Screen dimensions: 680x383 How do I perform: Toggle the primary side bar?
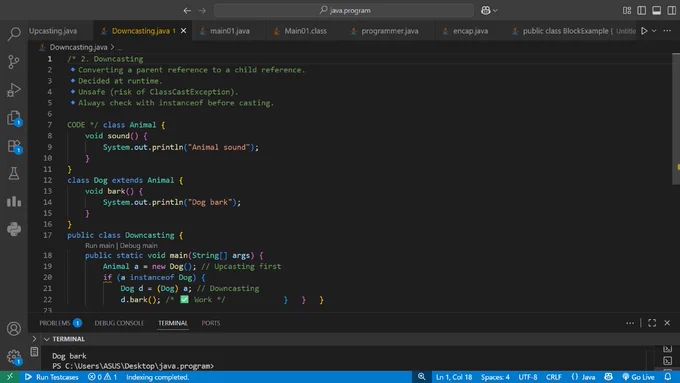[641, 10]
